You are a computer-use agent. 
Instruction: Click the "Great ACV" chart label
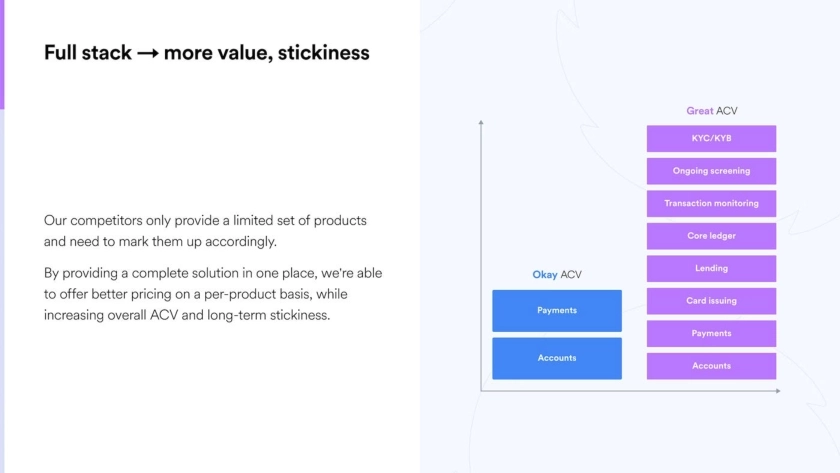pos(711,111)
